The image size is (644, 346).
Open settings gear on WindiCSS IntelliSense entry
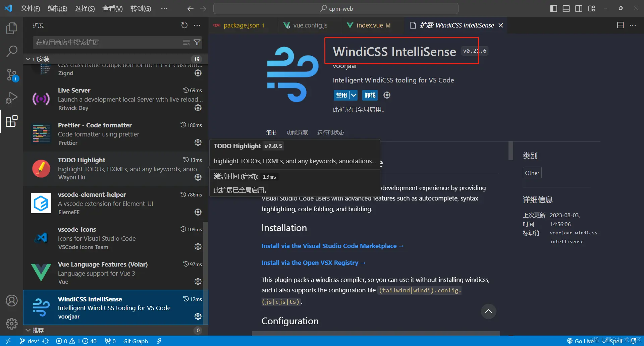[x=198, y=316]
